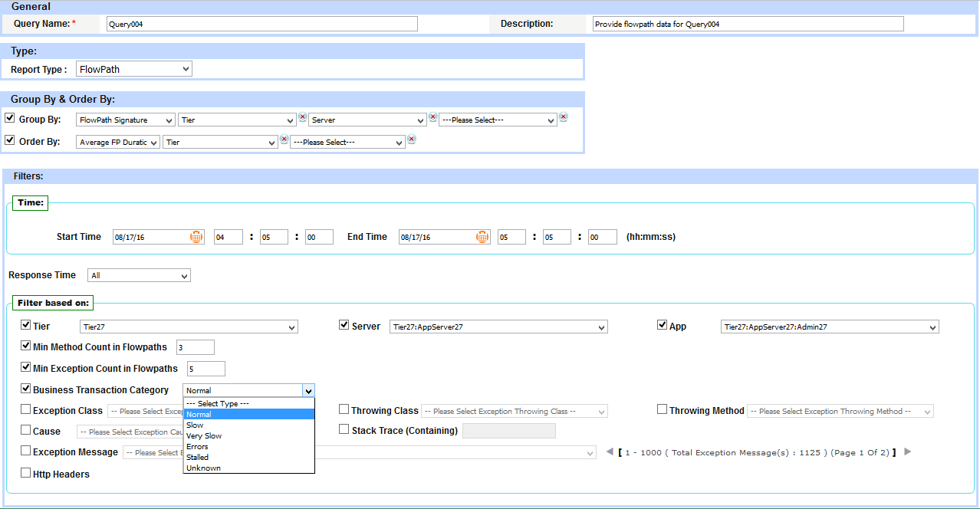Remove the Please Select field from Order By
The height and width of the screenshot is (509, 980).
(x=412, y=140)
